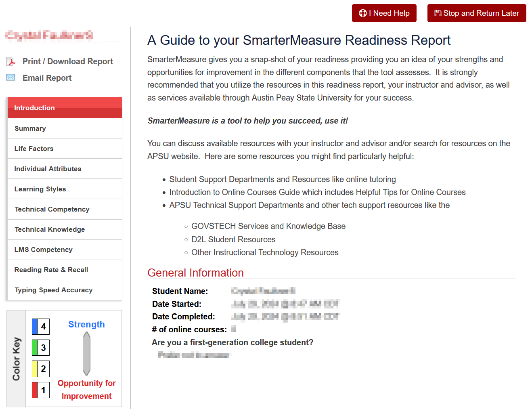View the Learning Styles section

[65, 189]
